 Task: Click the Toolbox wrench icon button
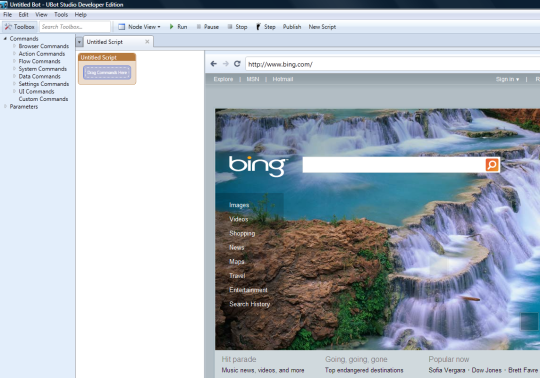pyautogui.click(x=20, y=27)
